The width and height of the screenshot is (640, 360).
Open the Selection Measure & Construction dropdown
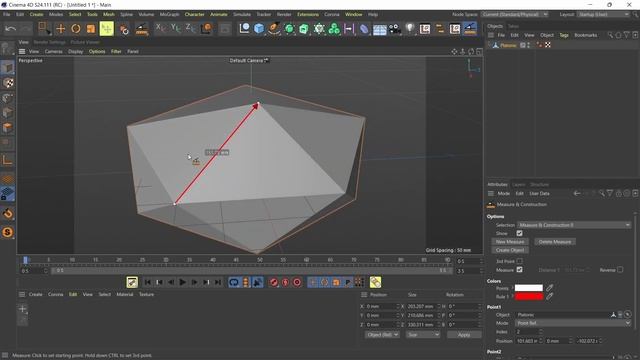pyautogui.click(x=574, y=225)
